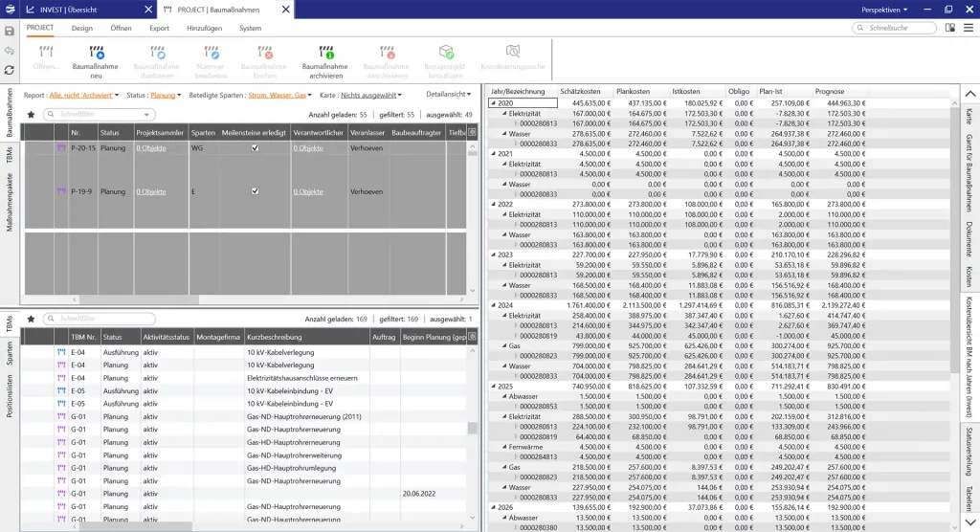Expand the Detailansicht dropdown
The width and height of the screenshot is (980, 532).
click(450, 95)
